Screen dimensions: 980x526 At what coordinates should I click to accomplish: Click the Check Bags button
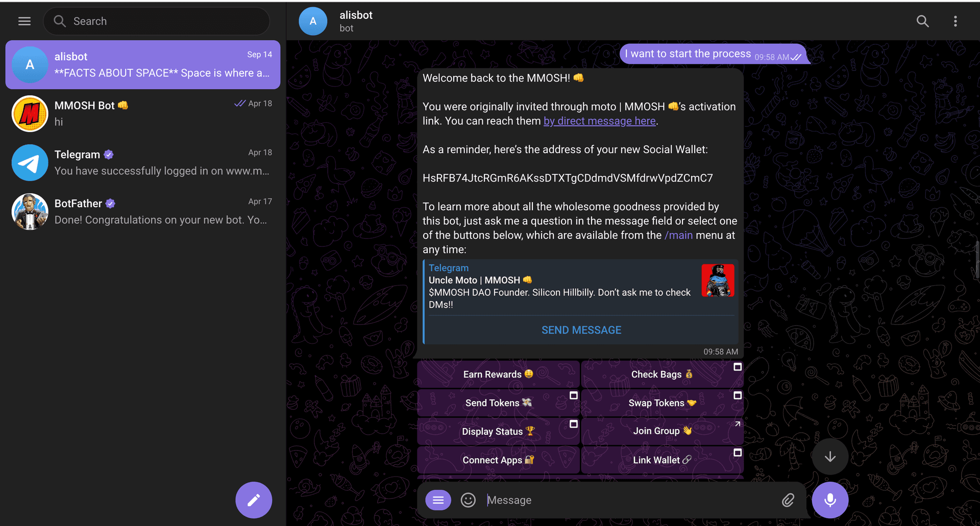click(x=662, y=374)
